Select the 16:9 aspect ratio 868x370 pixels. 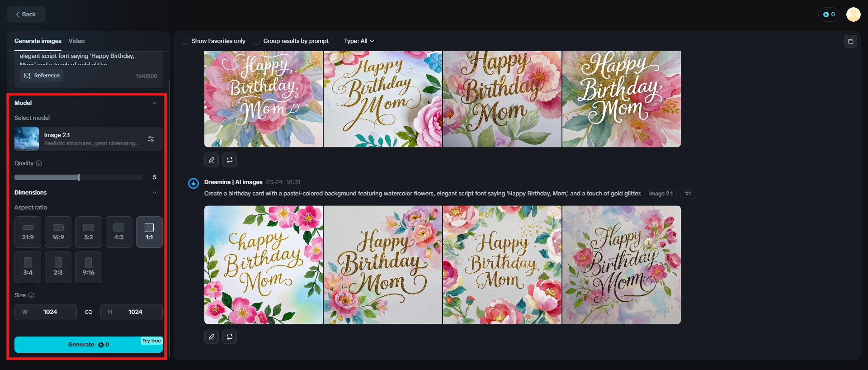point(58,232)
